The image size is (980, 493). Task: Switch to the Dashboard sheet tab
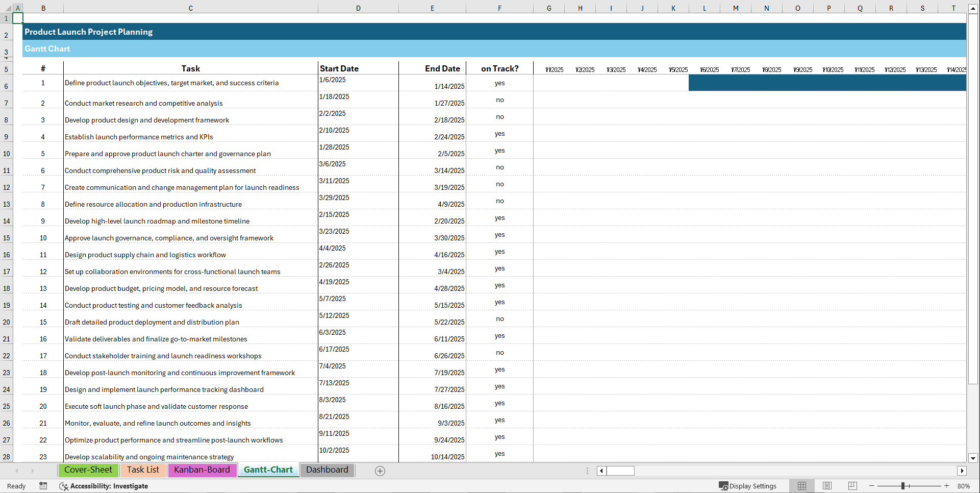pyautogui.click(x=327, y=470)
